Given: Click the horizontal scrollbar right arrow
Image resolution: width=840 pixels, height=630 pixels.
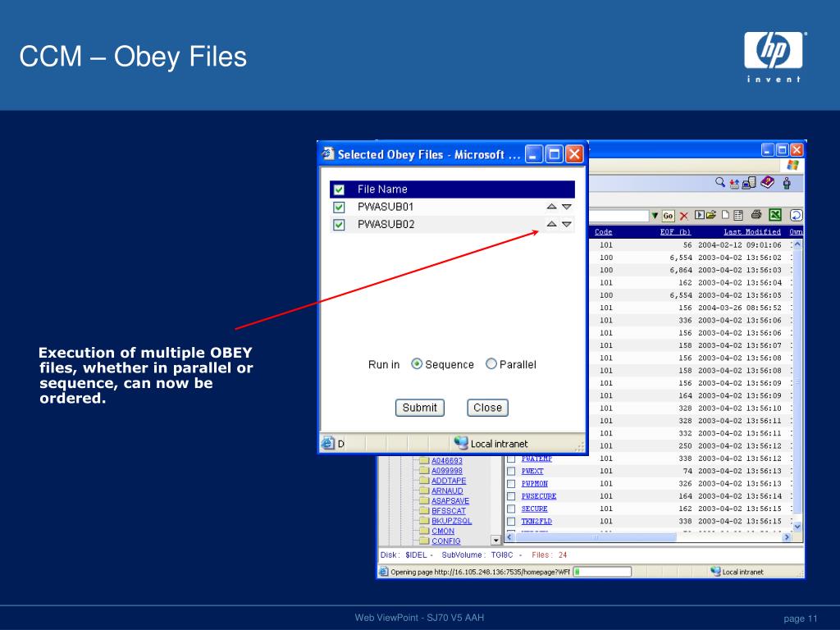Looking at the screenshot, I should pos(787,536).
